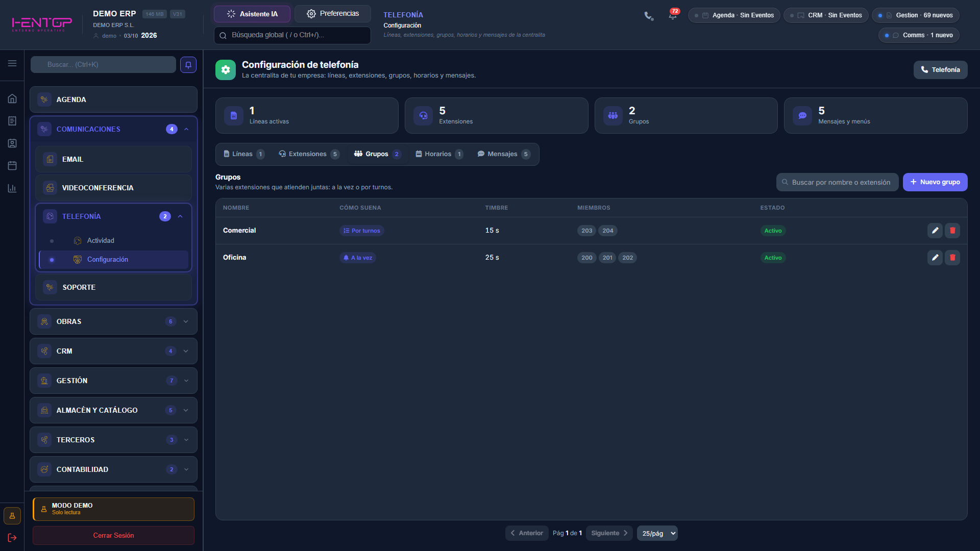Viewport: 980px width, 551px height.
Task: Focus the Buscar por nombre o extensión field
Action: tap(837, 182)
